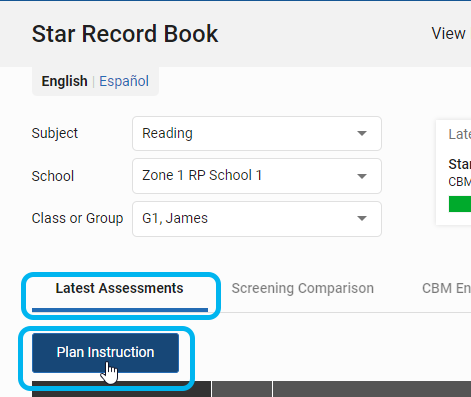Viewport: 471px width, 397px height.
Task: Click the Subject field label
Action: 55,133
